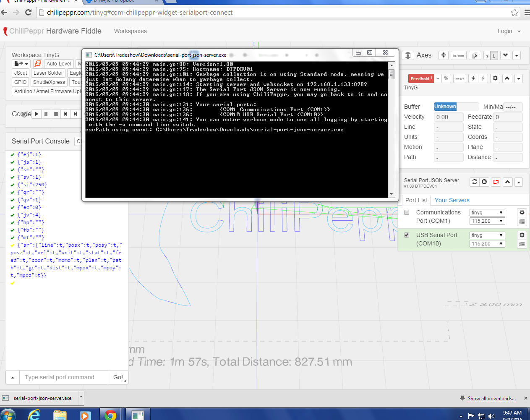
Task: Click the jog move icon beside Axes
Action: (444, 55)
